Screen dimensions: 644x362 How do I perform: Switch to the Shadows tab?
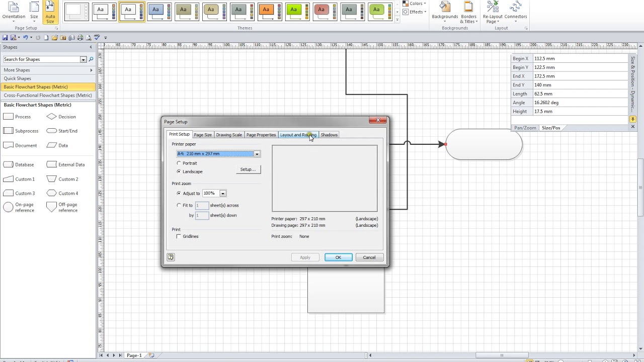(x=329, y=135)
